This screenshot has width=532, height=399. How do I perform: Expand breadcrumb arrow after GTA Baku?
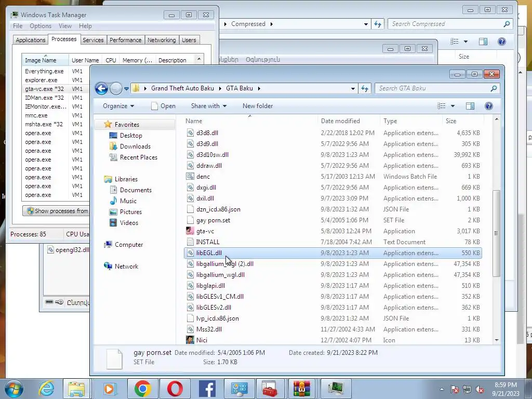coord(259,88)
